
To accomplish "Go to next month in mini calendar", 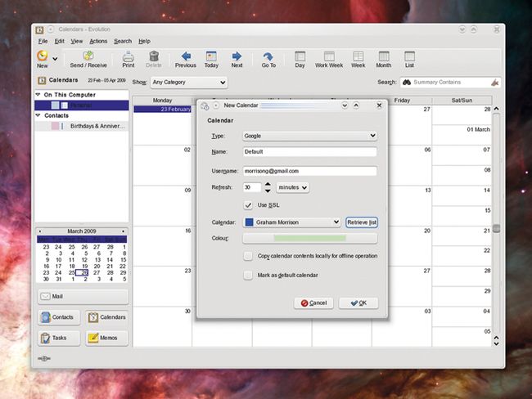I will pyautogui.click(x=123, y=231).
